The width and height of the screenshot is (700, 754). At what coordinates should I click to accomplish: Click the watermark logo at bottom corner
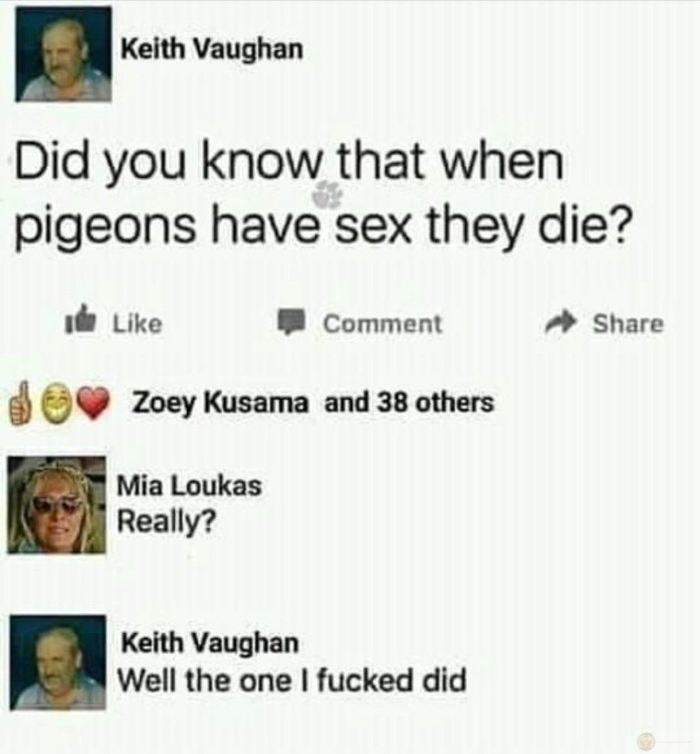pos(647,740)
